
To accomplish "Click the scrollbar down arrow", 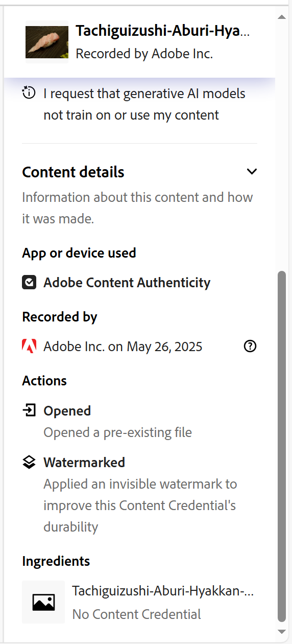I will pos(282,632).
